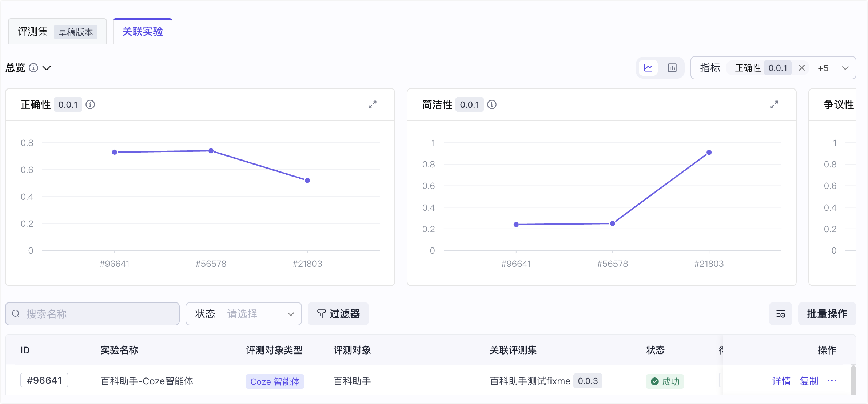This screenshot has height=404, width=868.
Task: Open the 状态 select dropdown
Action: pyautogui.click(x=244, y=314)
